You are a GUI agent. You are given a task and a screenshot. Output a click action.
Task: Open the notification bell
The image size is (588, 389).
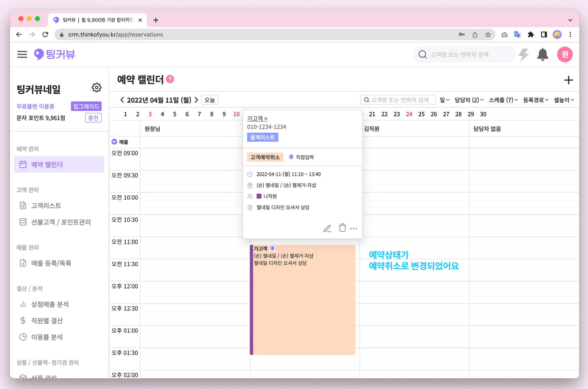coord(542,55)
